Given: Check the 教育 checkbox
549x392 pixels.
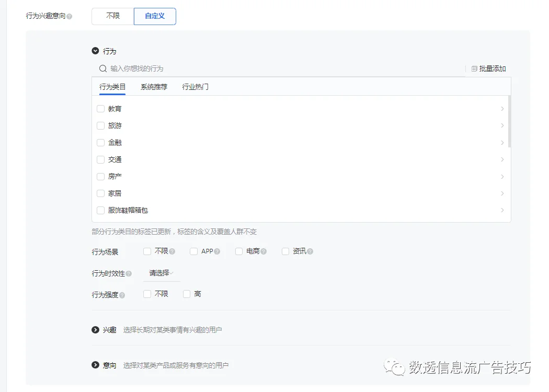Looking at the screenshot, I should click(x=100, y=109).
